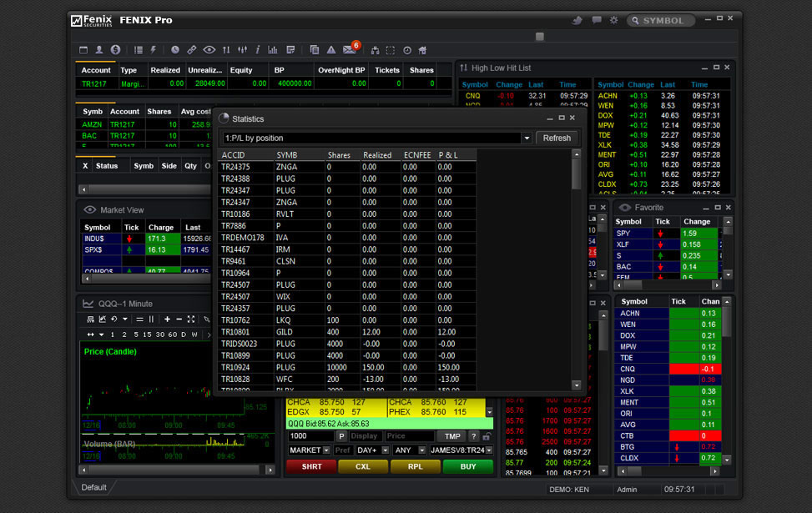The image size is (812, 513).
Task: Click the quantity field showing 1000
Action: point(310,436)
